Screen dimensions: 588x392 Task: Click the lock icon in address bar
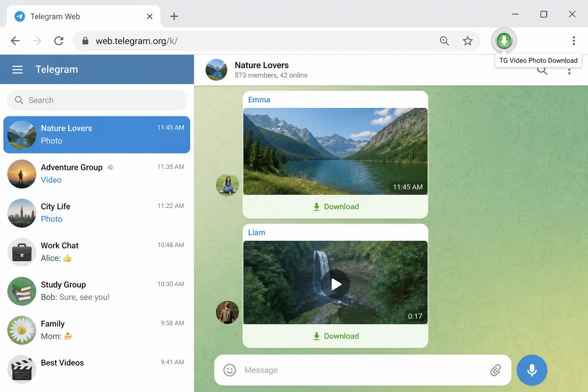pos(85,41)
